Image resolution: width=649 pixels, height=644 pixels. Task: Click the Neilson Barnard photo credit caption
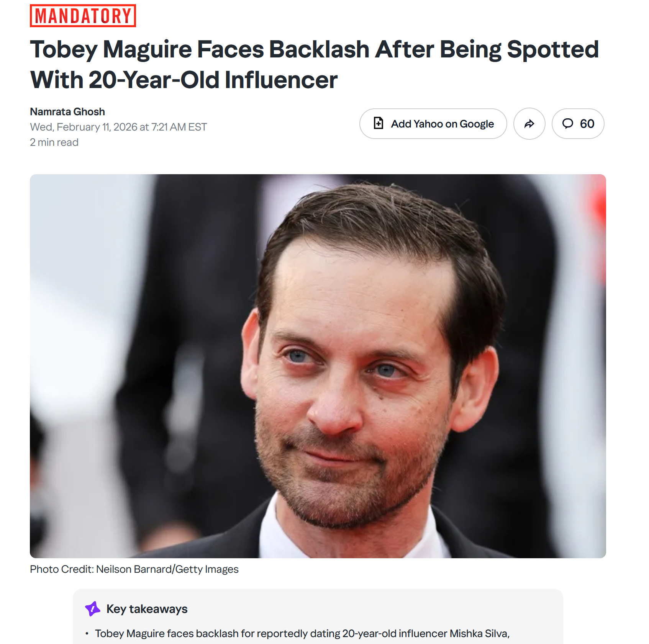134,569
